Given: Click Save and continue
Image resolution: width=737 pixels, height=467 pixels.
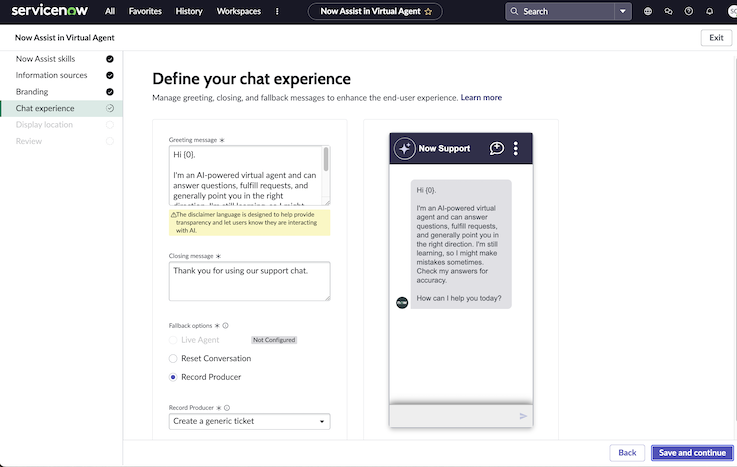Looking at the screenshot, I should (692, 452).
